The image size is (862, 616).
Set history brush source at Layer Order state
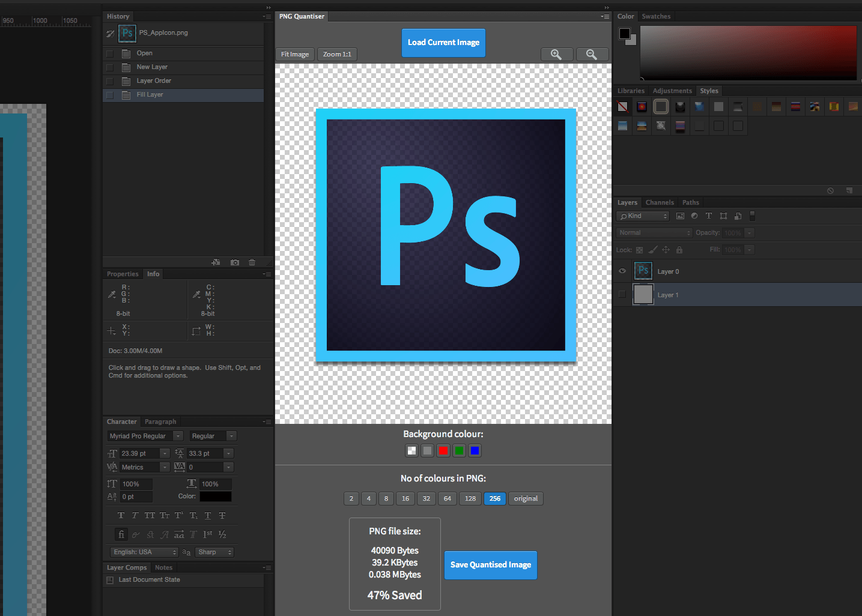(109, 81)
